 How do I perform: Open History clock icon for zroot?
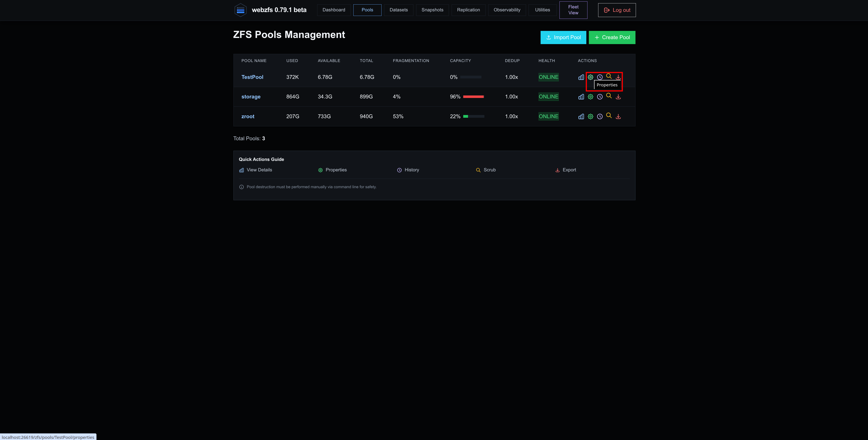pyautogui.click(x=600, y=117)
